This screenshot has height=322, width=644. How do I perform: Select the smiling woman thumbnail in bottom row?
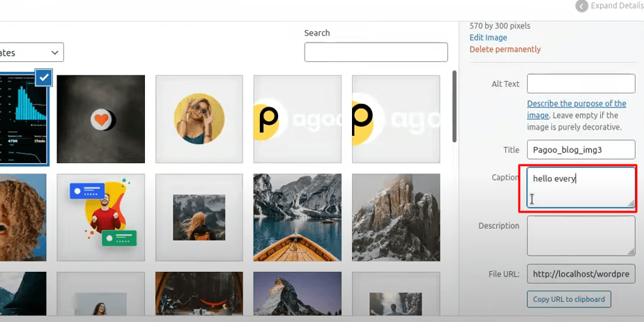pos(100,293)
